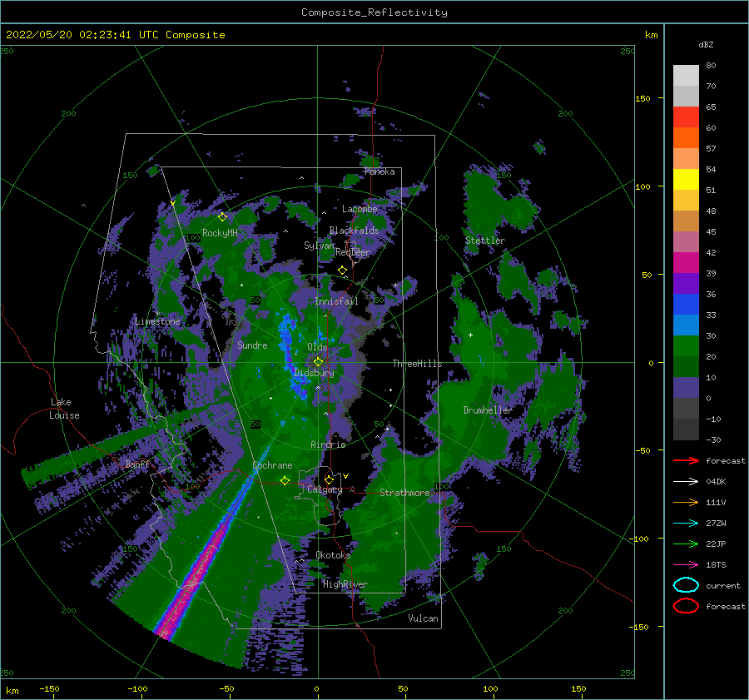Click the Stettler city label
This screenshot has width=749, height=700.
[485, 241]
